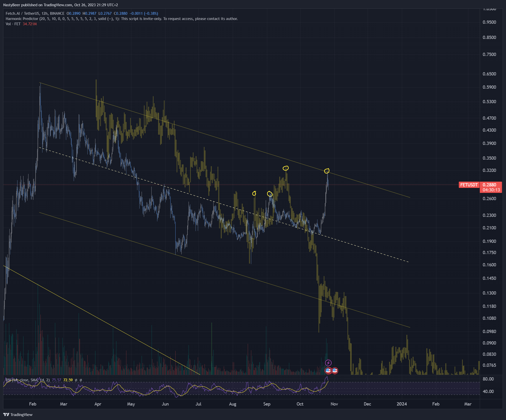Click the 0.2880 current price label

[490, 185]
